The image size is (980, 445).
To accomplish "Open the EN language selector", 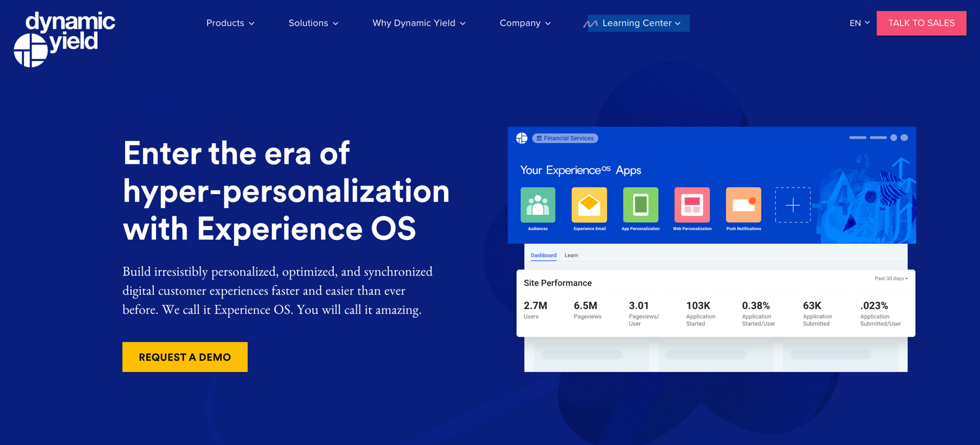I will [859, 23].
